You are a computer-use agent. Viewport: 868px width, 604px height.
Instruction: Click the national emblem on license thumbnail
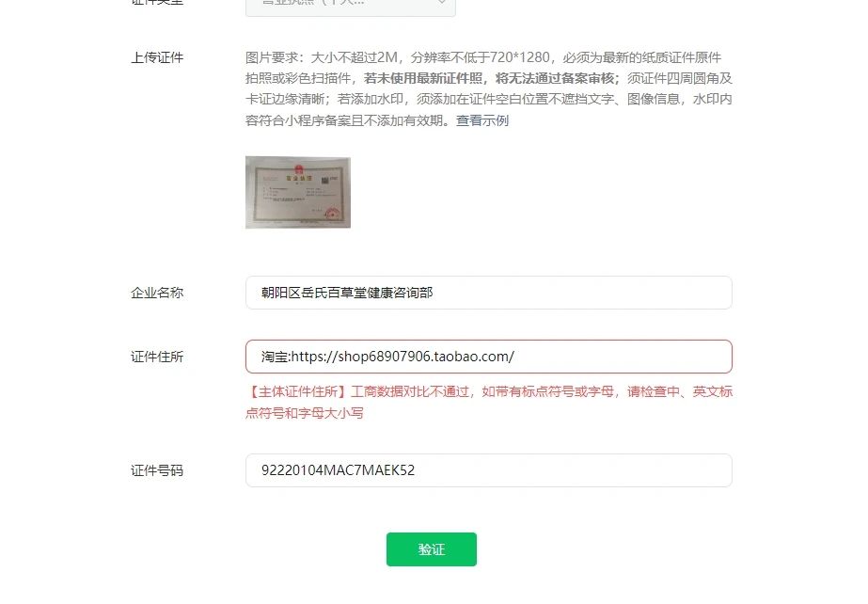tap(299, 168)
